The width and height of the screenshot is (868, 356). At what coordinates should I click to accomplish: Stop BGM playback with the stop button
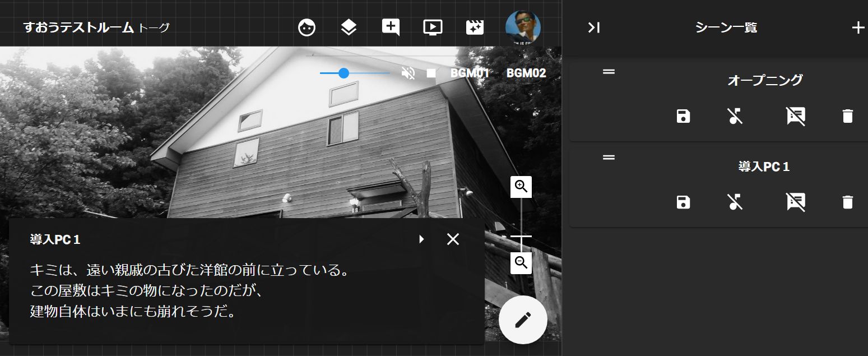pos(431,73)
